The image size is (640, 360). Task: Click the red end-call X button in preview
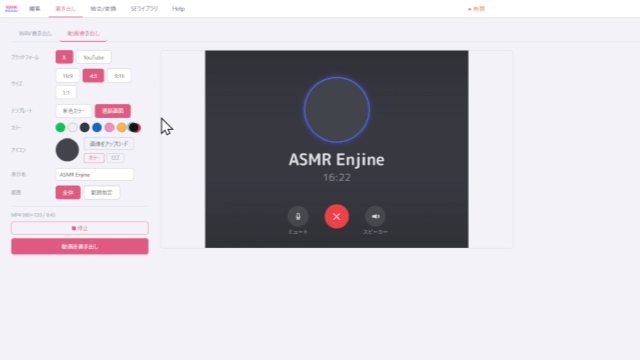pos(337,216)
